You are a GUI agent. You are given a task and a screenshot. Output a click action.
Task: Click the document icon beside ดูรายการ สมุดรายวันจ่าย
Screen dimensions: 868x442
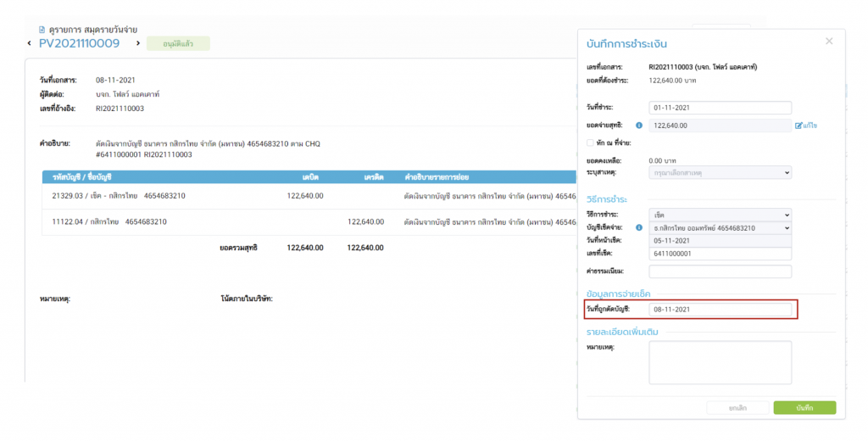[x=42, y=30]
